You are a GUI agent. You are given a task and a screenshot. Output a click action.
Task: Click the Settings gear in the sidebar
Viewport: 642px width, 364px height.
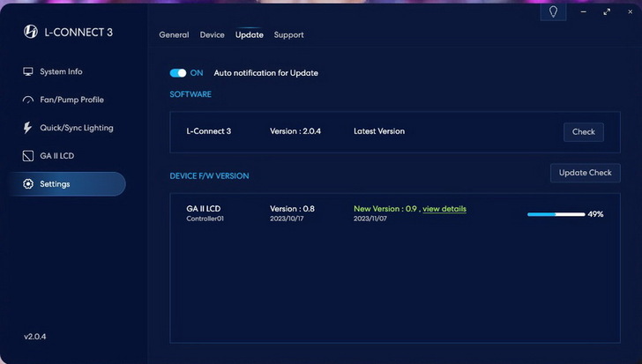pos(28,184)
